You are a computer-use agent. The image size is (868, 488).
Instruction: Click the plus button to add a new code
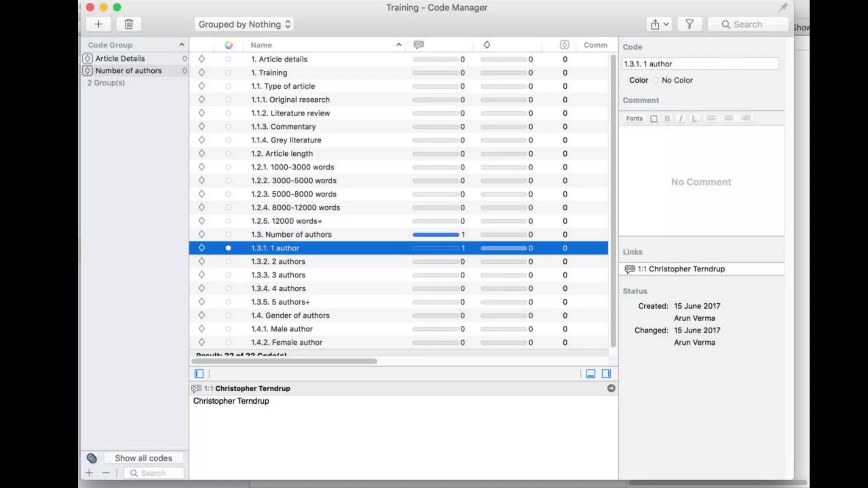pyautogui.click(x=98, y=24)
